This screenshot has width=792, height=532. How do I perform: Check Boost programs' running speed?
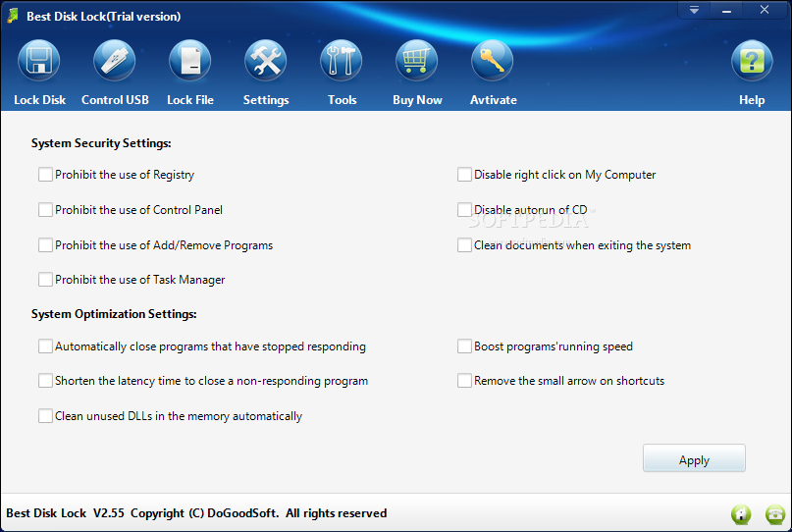464,346
